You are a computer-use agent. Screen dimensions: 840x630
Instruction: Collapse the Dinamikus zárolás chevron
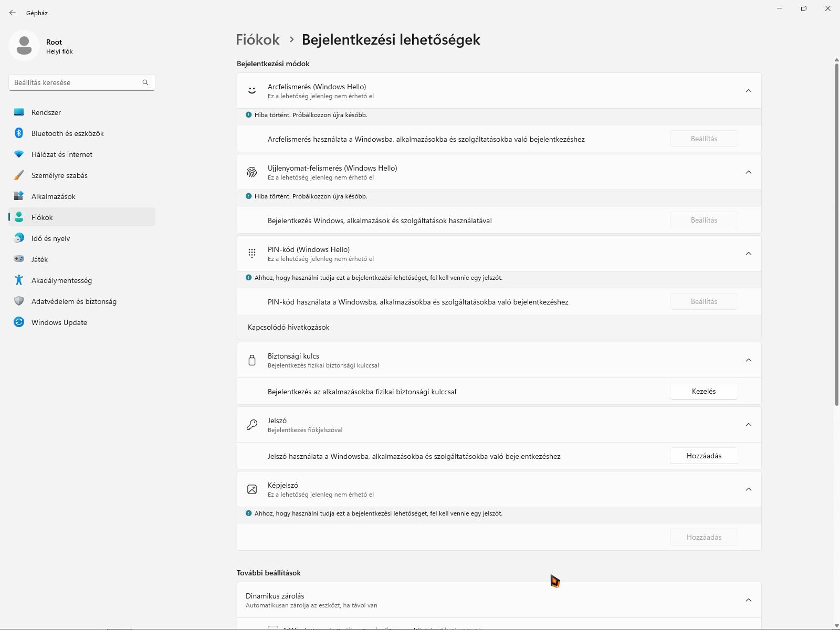click(749, 600)
